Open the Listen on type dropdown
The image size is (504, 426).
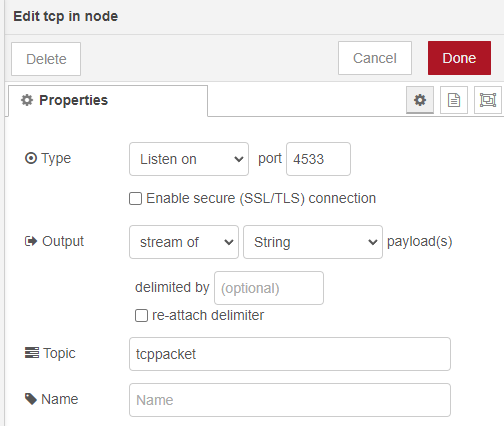point(189,159)
